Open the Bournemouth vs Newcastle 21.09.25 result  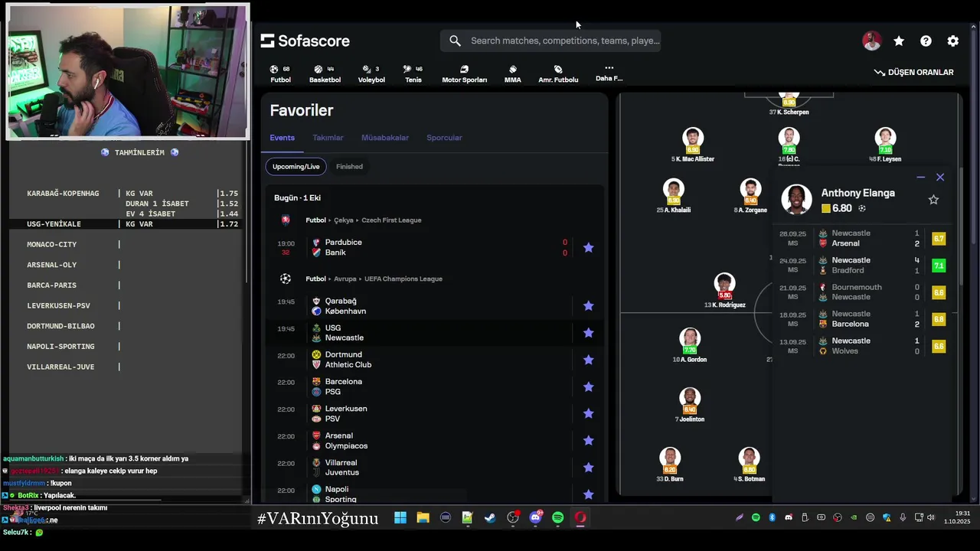[864, 292]
